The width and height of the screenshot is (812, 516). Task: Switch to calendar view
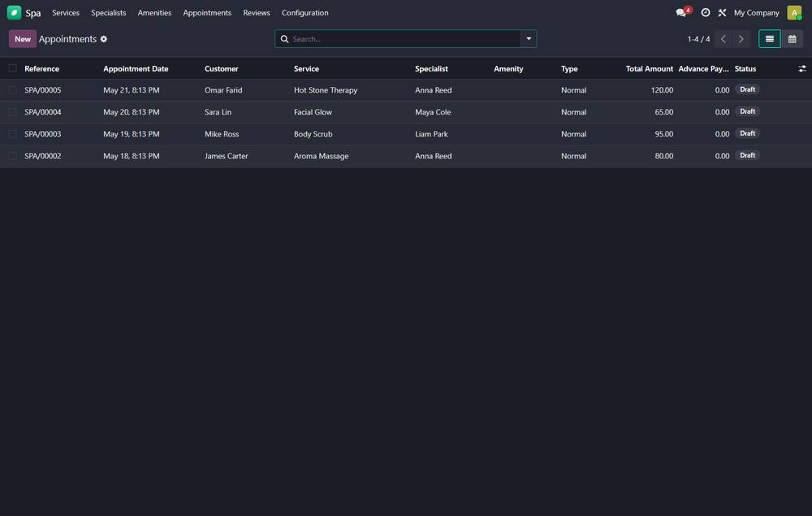793,39
